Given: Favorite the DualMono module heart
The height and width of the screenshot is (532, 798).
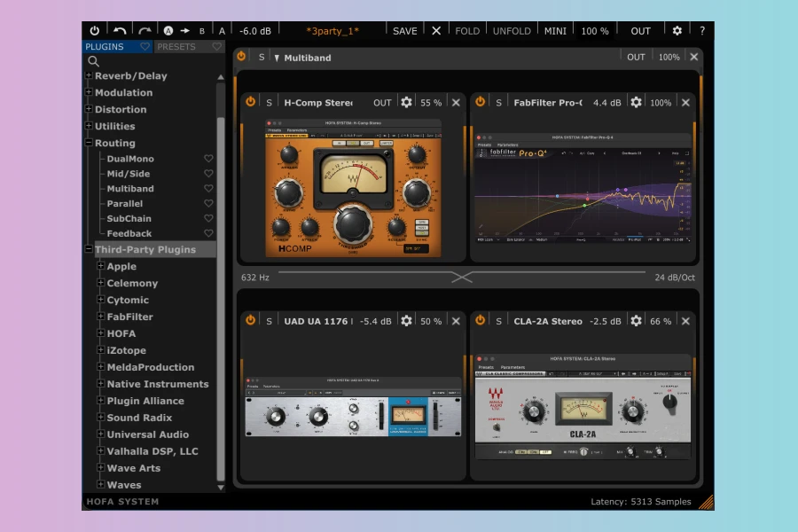Looking at the screenshot, I should click(208, 159).
